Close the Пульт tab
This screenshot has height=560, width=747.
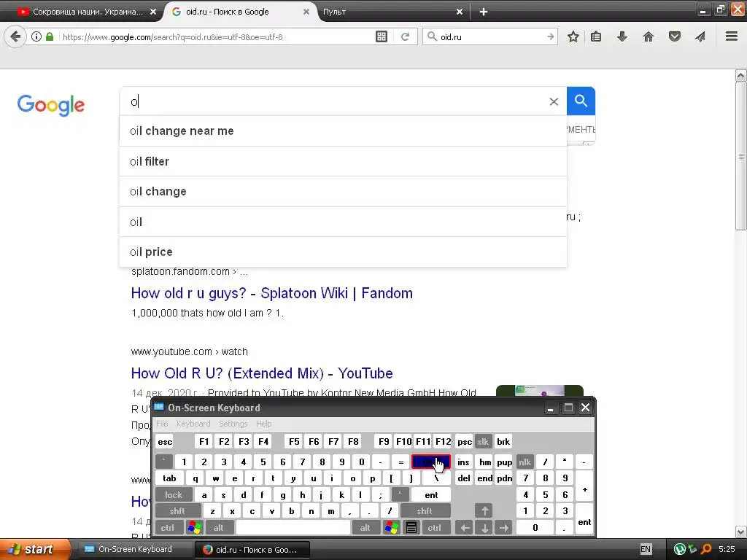460,12
